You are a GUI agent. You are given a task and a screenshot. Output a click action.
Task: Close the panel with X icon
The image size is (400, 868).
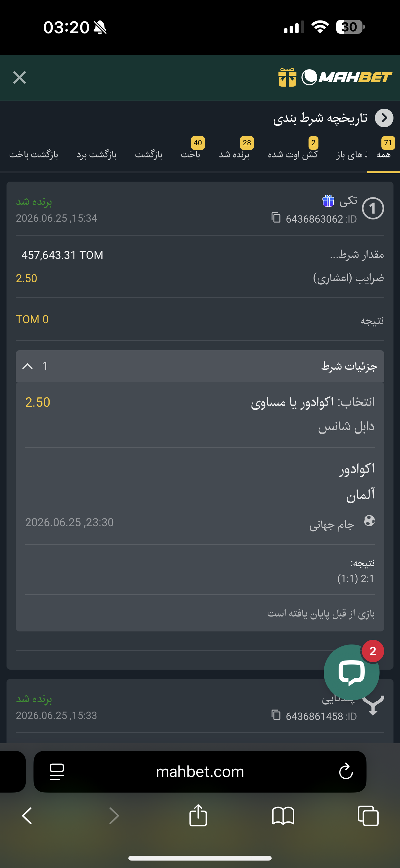[x=20, y=78]
